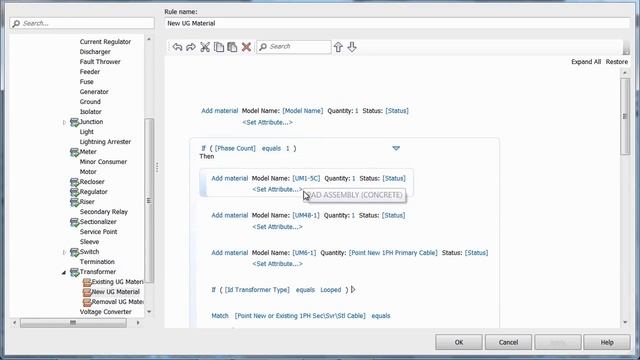
Task: Click Set Attribute under UM48-1 material
Action: point(278,227)
